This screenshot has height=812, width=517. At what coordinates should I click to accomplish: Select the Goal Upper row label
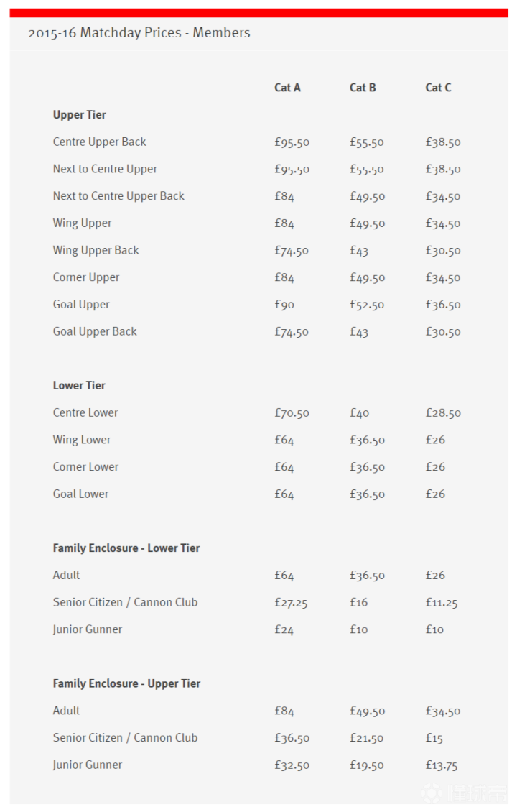[x=81, y=305]
